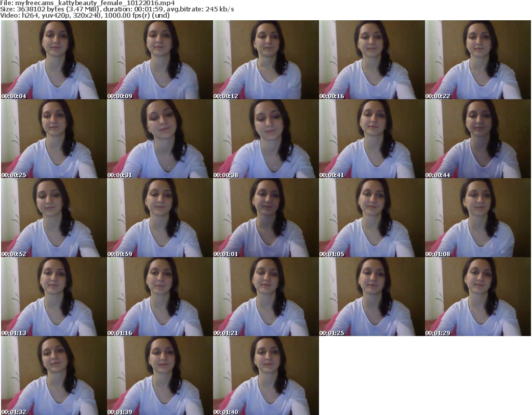Click the frame marked 00:01:29
The height and width of the screenshot is (415, 532).
(x=478, y=297)
